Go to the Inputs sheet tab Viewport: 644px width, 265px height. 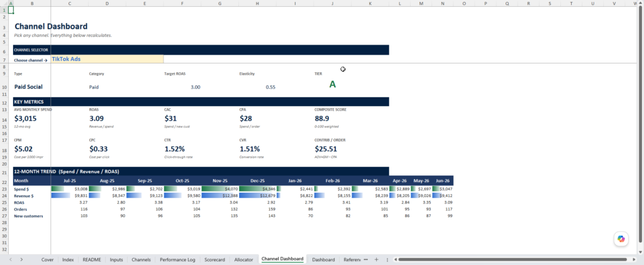pos(116,260)
